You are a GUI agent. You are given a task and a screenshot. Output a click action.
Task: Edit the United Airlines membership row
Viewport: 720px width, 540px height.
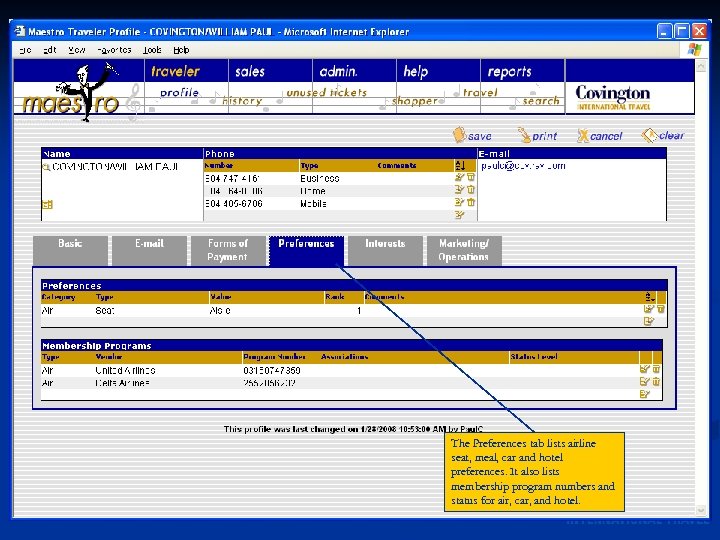[x=645, y=369]
